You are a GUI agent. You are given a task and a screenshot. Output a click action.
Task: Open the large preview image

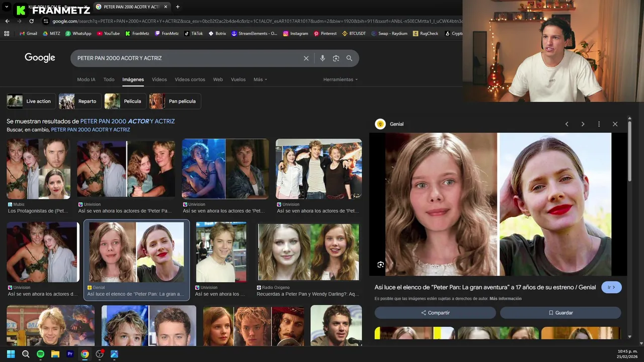click(498, 204)
